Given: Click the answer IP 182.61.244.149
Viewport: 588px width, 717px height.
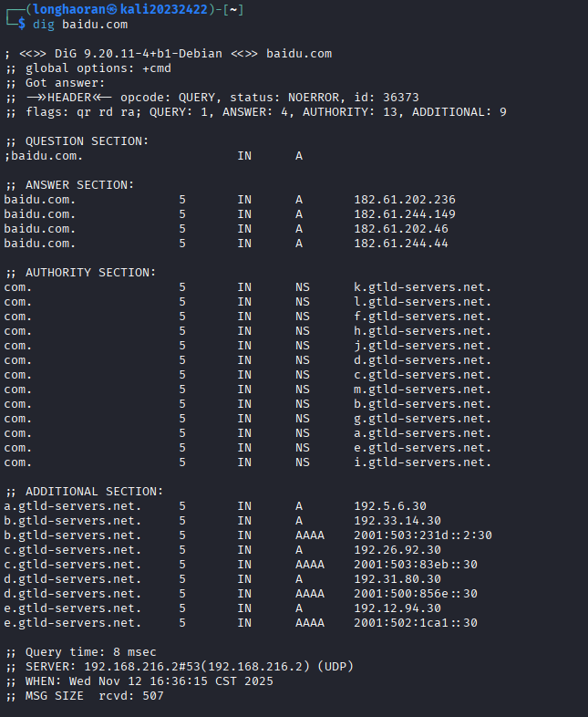Looking at the screenshot, I should pyautogui.click(x=405, y=214).
